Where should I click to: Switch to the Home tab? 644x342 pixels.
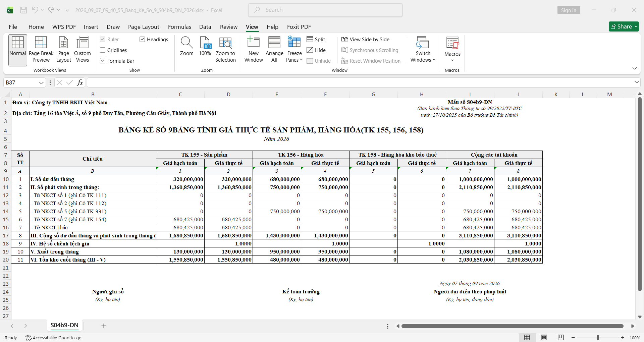click(36, 27)
